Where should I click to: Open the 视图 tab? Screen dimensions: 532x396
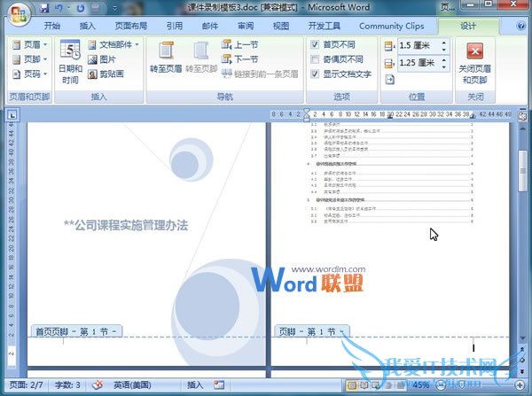pyautogui.click(x=281, y=26)
